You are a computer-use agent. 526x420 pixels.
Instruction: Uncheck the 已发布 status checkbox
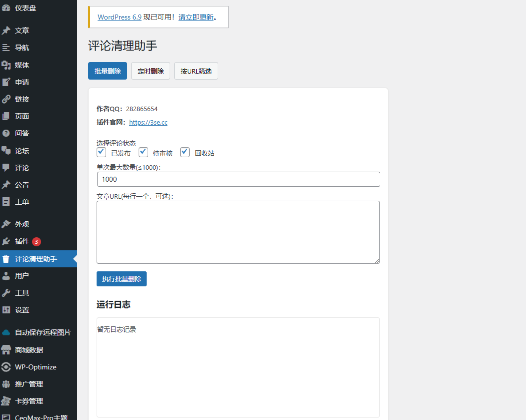(102, 152)
